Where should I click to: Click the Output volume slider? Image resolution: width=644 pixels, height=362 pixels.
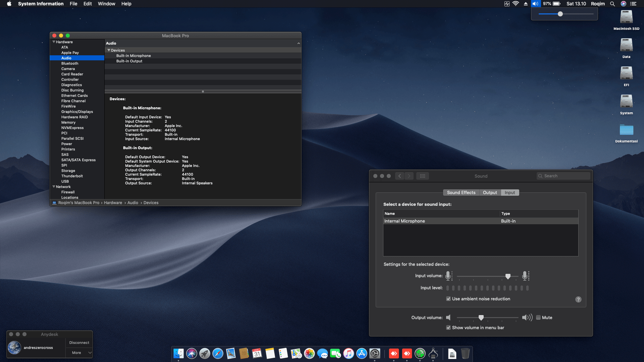pos(488,317)
